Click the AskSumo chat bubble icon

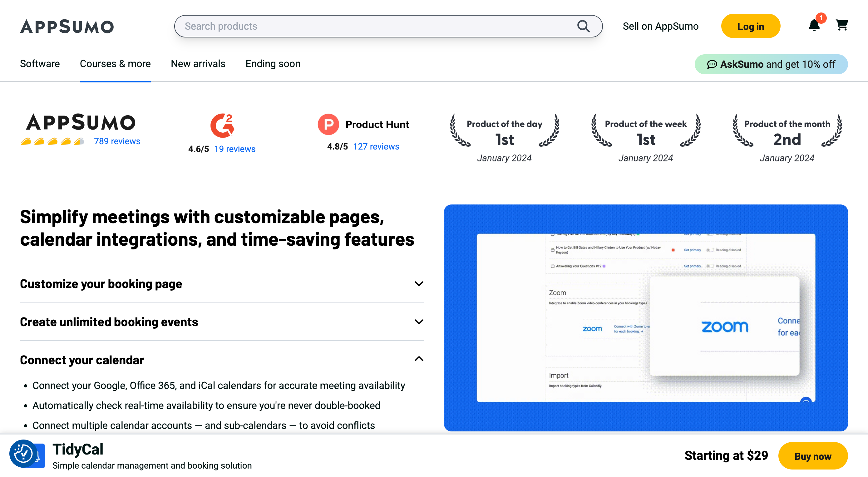(x=712, y=64)
